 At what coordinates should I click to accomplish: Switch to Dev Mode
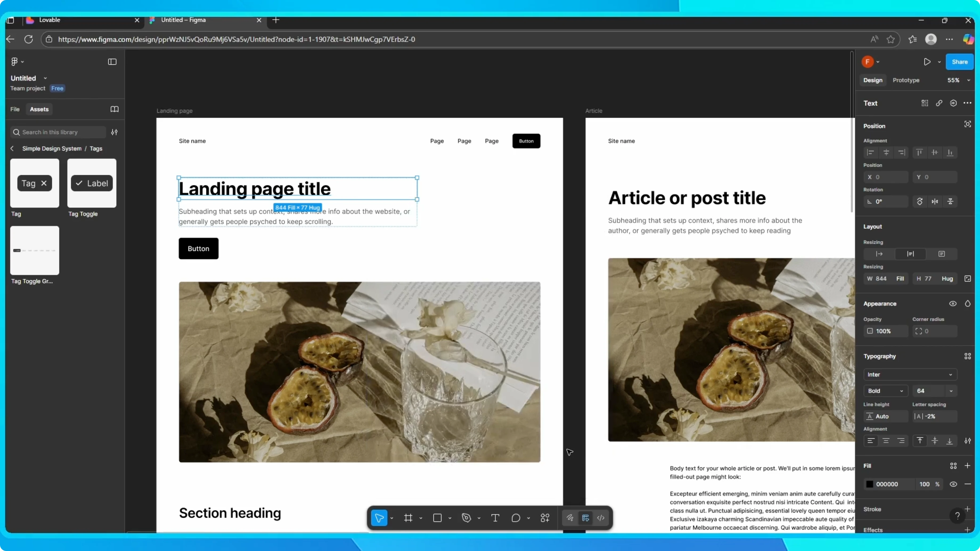[601, 517]
